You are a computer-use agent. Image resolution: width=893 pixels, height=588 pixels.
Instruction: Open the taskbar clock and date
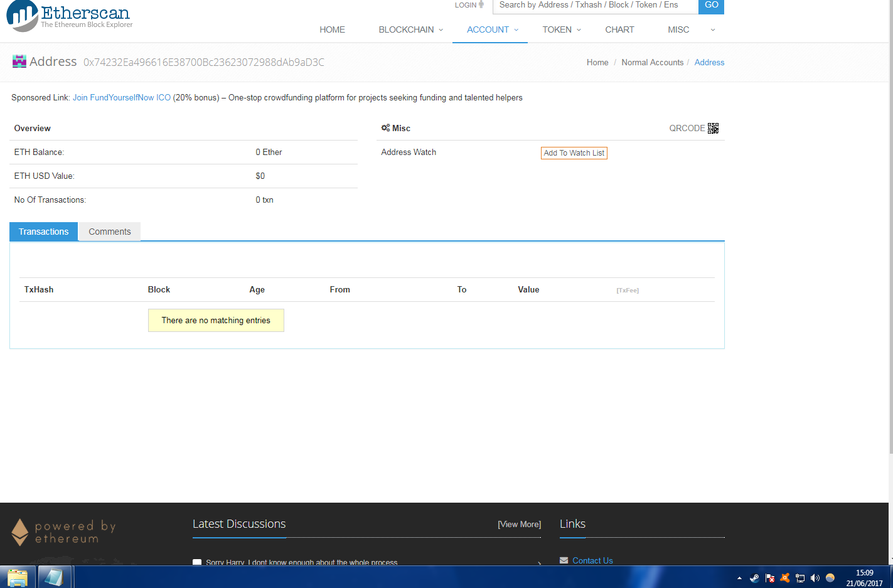[x=864, y=578]
